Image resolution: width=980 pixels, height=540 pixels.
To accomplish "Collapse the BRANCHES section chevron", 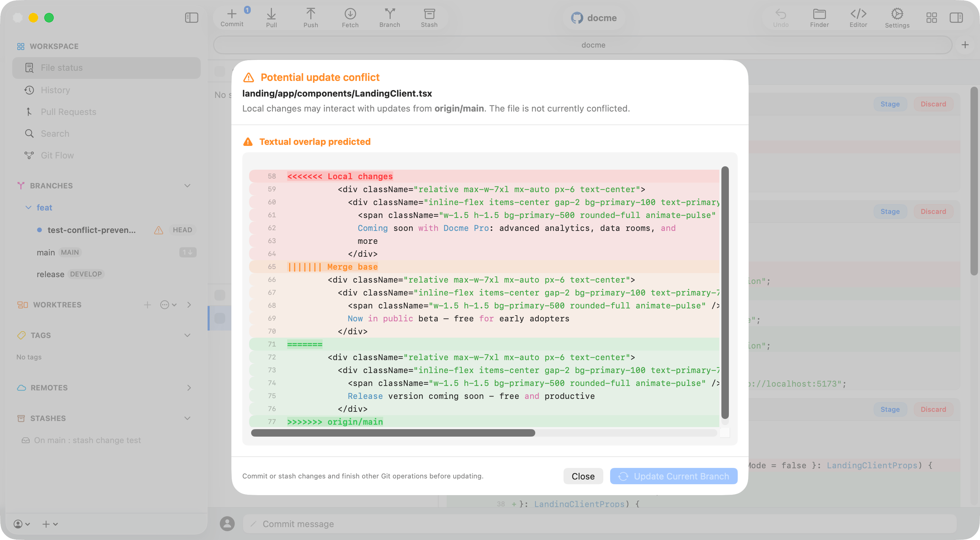I will [187, 186].
